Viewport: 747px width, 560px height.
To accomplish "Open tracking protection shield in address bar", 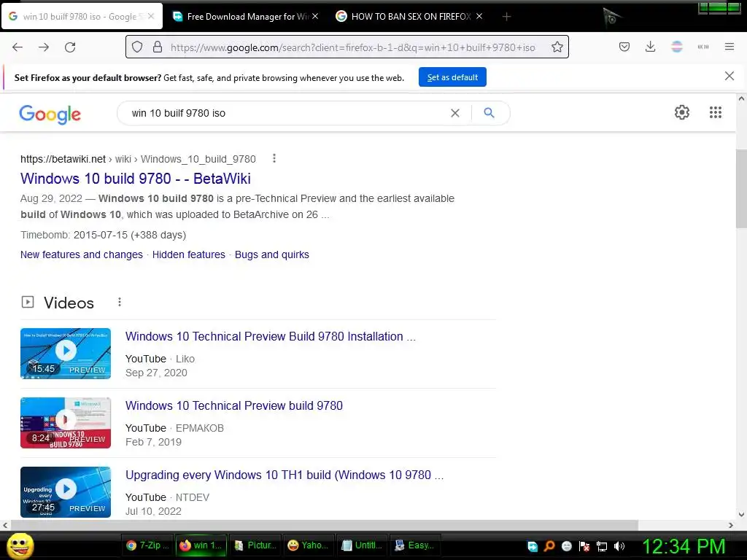I will pos(137,47).
